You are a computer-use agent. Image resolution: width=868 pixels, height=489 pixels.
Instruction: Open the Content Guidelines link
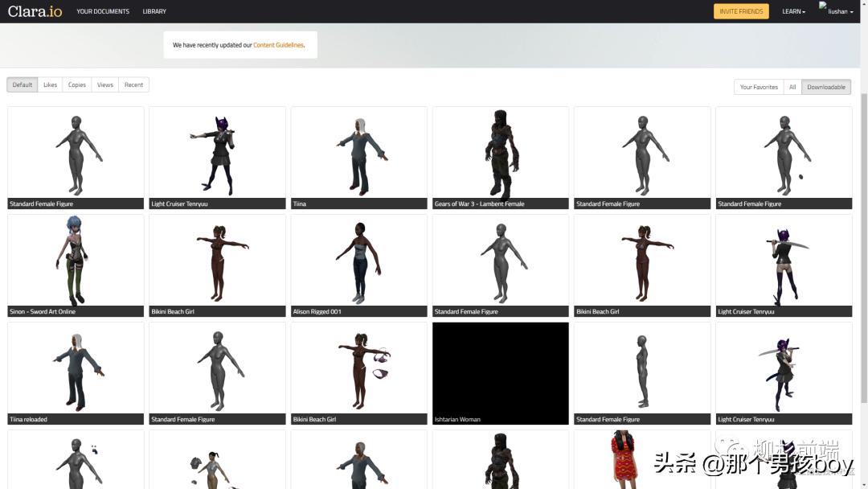(x=278, y=45)
